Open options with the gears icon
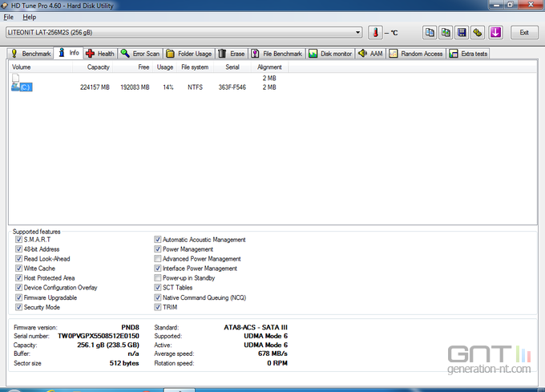Viewport: 545px width, 392px height. pos(478,33)
